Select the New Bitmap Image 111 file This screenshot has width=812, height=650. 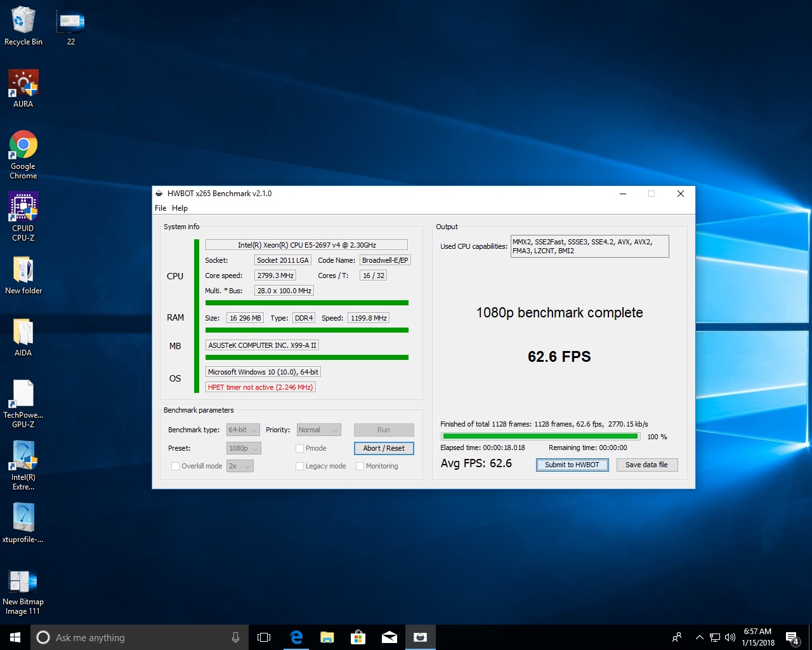coord(23,592)
